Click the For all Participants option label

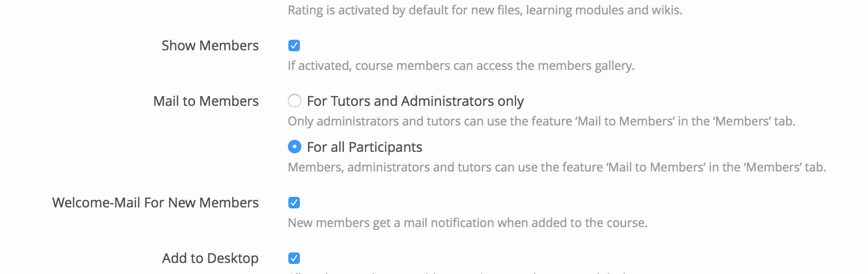(x=364, y=147)
